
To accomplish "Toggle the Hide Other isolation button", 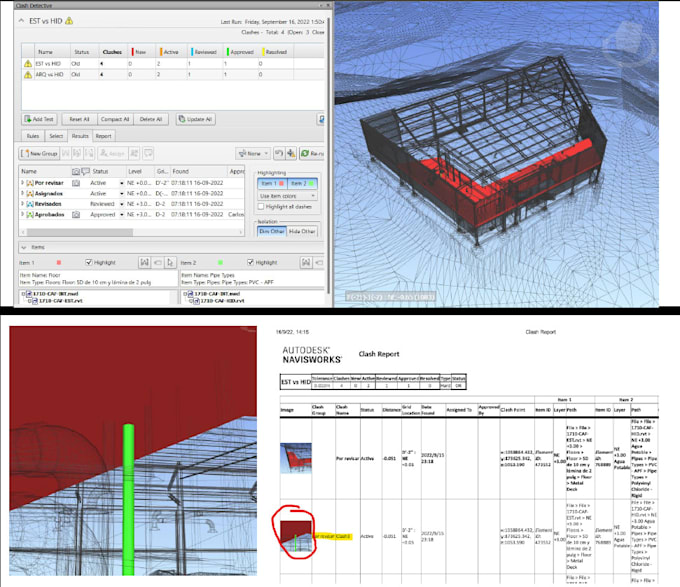I will point(302,231).
